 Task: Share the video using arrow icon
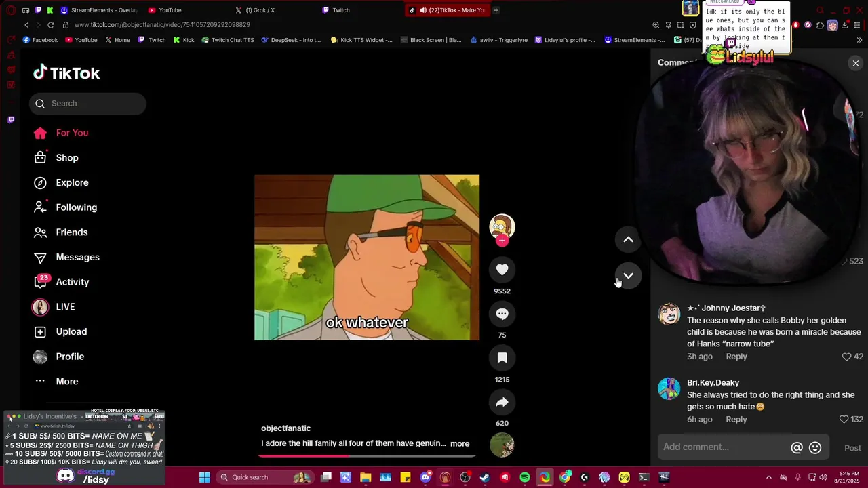(502, 402)
